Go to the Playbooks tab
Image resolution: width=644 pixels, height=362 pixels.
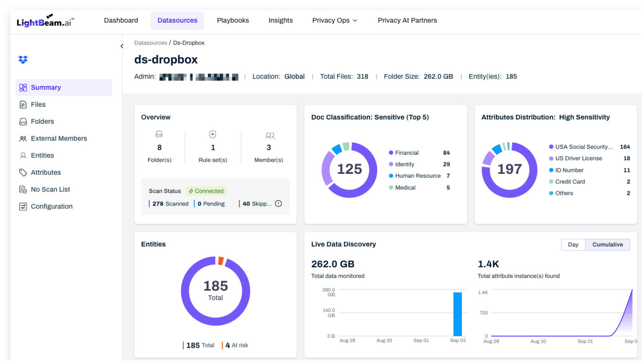233,21
